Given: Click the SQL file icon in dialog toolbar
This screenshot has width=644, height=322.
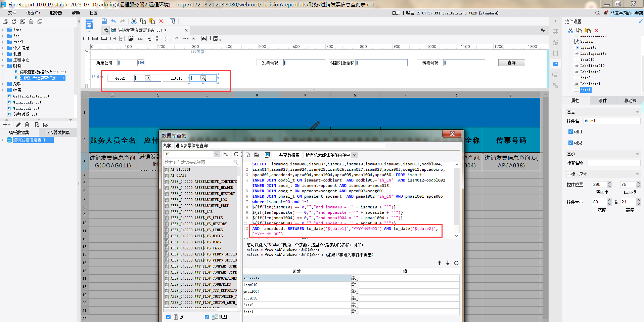Looking at the screenshot, I should pyautogui.click(x=257, y=155).
